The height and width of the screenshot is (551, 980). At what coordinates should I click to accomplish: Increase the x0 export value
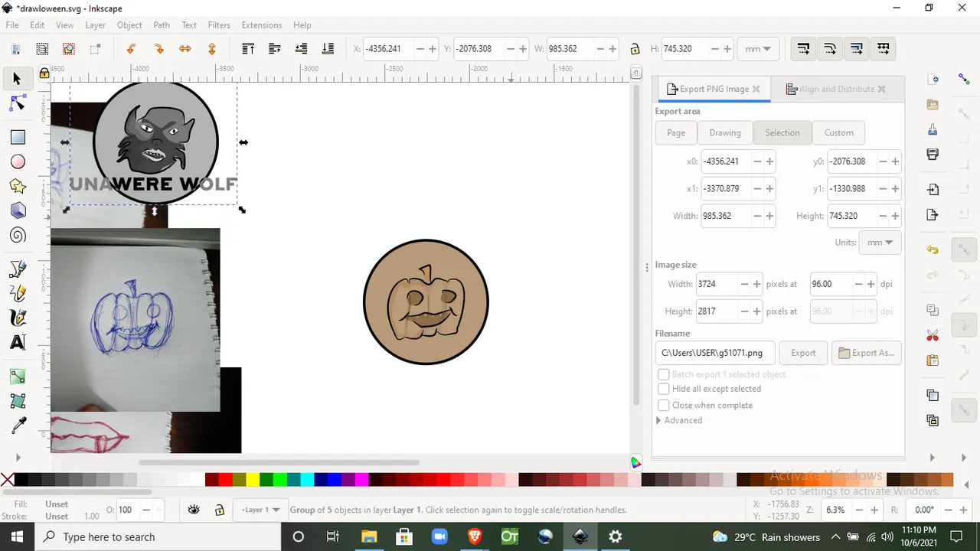[x=769, y=161]
